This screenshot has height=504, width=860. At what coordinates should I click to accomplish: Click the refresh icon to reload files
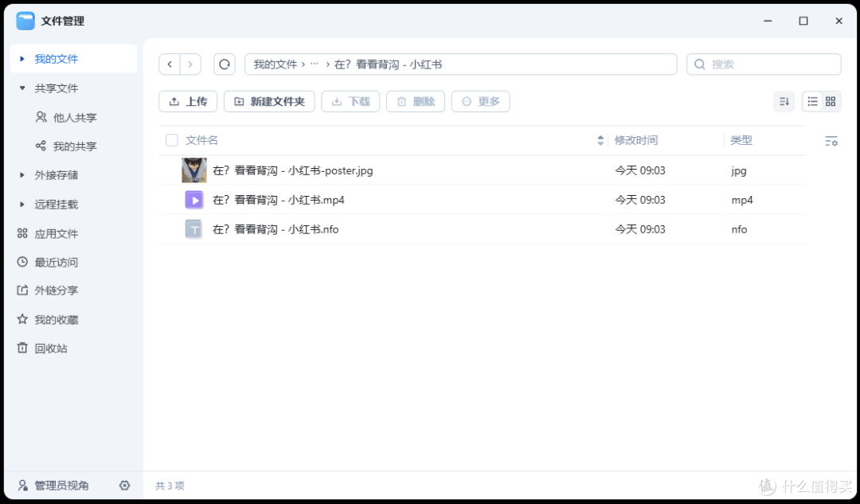point(225,64)
